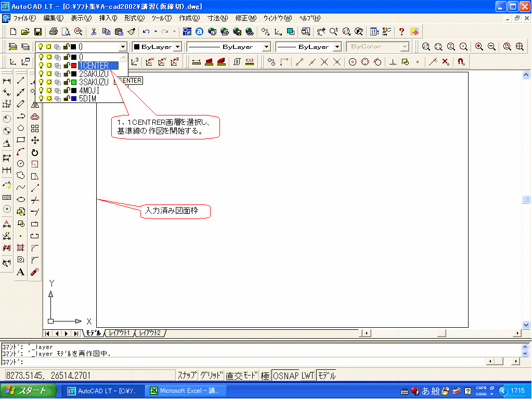The height and width of the screenshot is (399, 532).
Task: Click the blue color swatch of 5DIM
Action: coord(74,99)
